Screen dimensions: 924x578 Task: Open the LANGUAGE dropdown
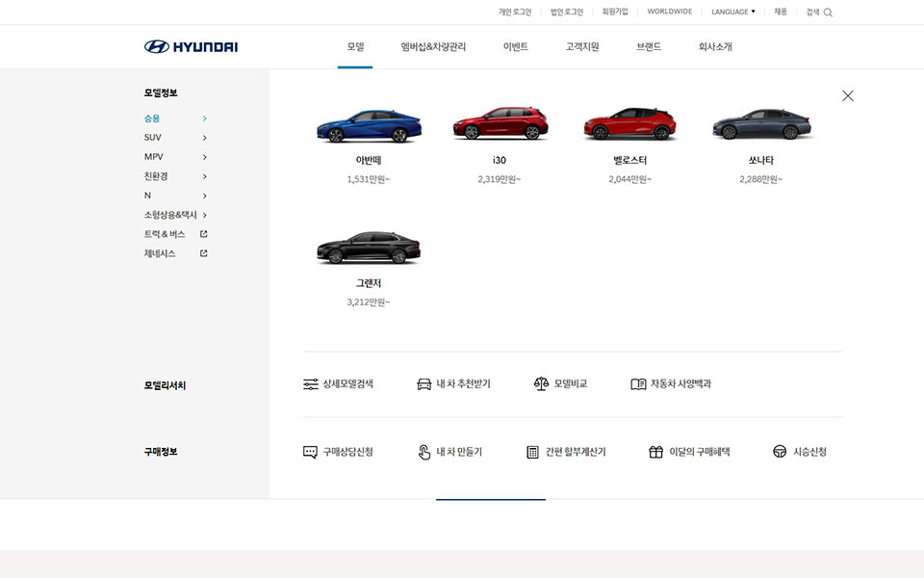pos(732,12)
